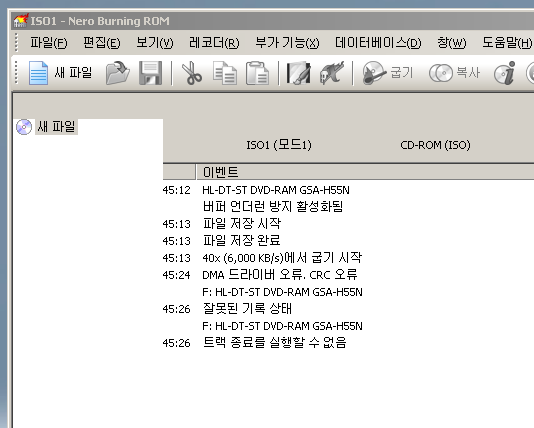This screenshot has width=534, height=428.
Task: Save using the floppy disk icon
Action: (x=151, y=73)
